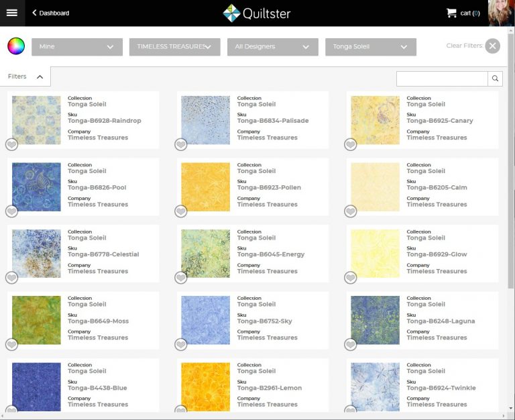Image resolution: width=515 pixels, height=420 pixels.
Task: Click the fabric search input field
Action: (442, 78)
